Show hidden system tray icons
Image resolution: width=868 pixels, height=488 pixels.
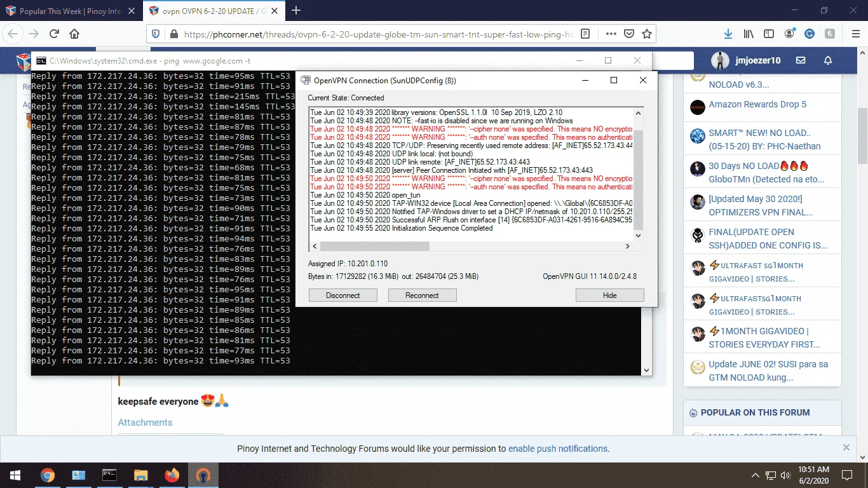coord(755,475)
